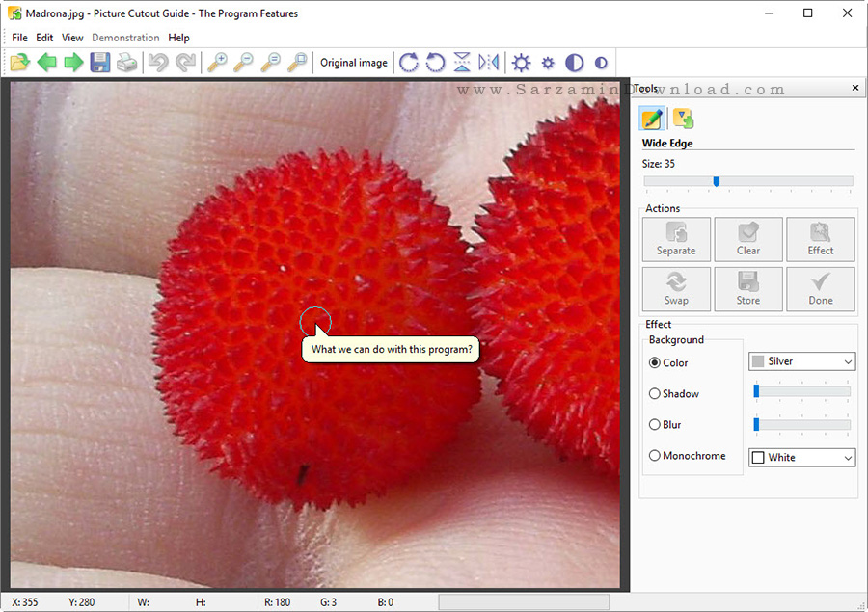Rotate image counterclockwise
The width and height of the screenshot is (868, 612).
(x=435, y=63)
